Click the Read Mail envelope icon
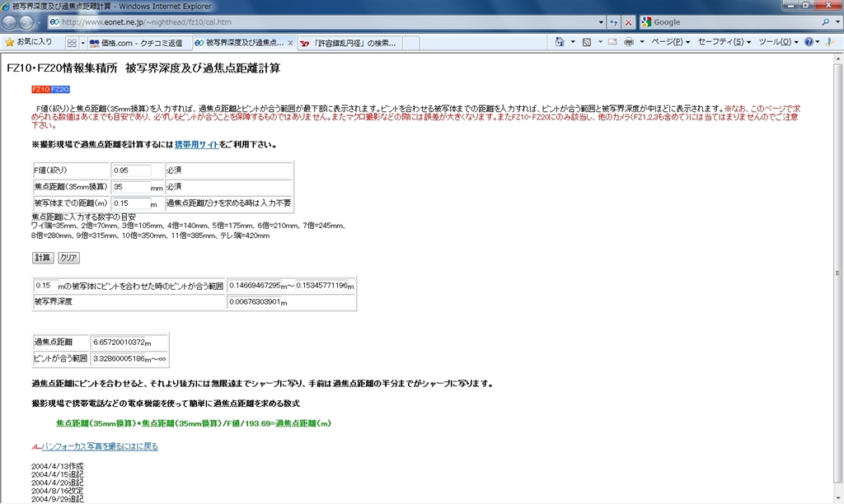This screenshot has height=504, width=844. [x=612, y=41]
